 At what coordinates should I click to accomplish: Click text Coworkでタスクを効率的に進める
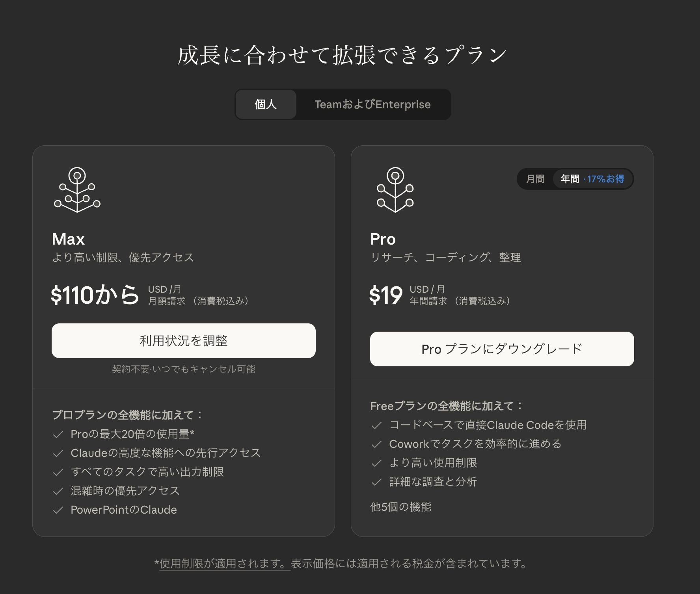(x=475, y=444)
